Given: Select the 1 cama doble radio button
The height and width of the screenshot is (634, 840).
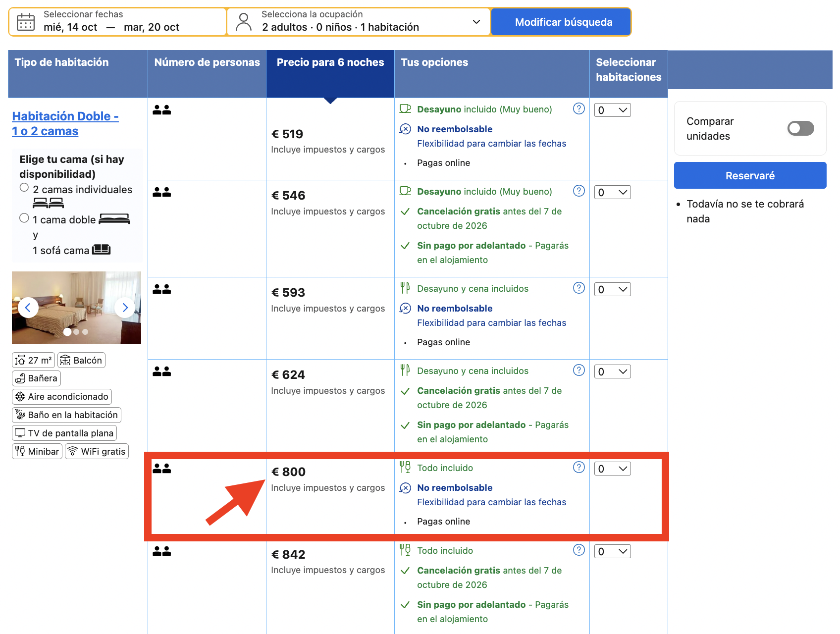Looking at the screenshot, I should 24,218.
